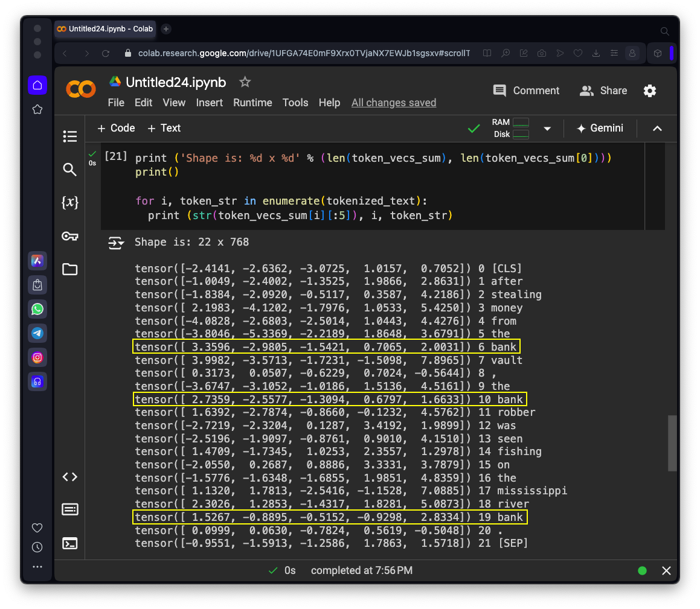Open WhatsApp in the browser sidebar

pos(37,309)
